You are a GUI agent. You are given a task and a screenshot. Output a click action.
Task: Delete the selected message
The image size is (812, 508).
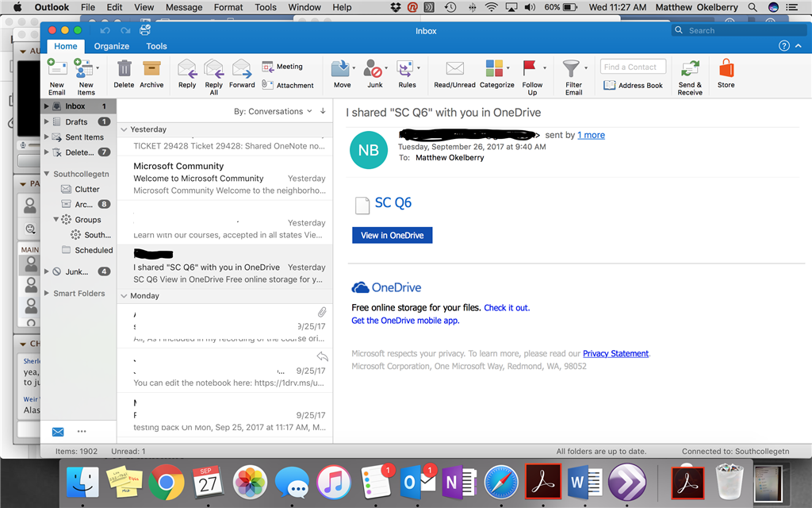124,74
